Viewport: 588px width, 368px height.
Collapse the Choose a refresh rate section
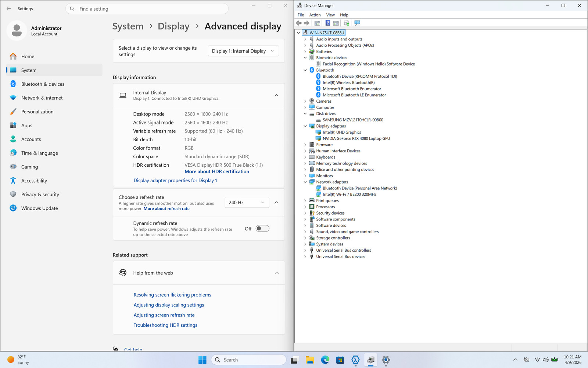[x=276, y=202]
